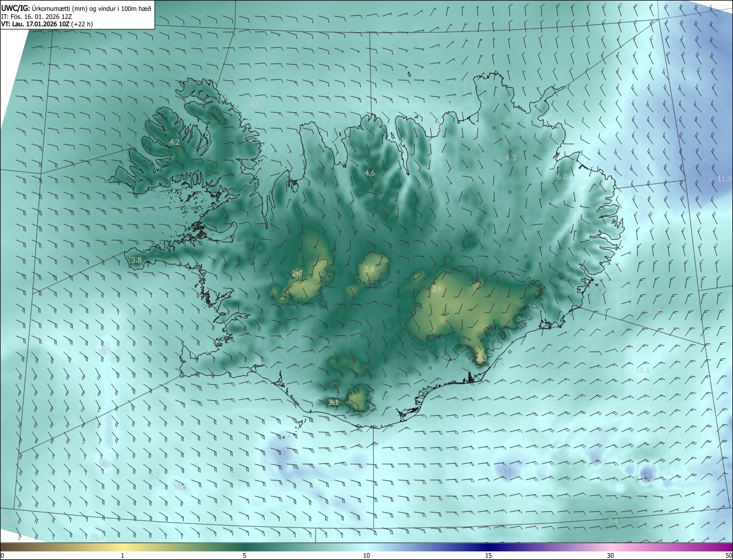733x560 pixels.
Task: Select the 11.9 value at the map's east edge
Action: tap(724, 179)
